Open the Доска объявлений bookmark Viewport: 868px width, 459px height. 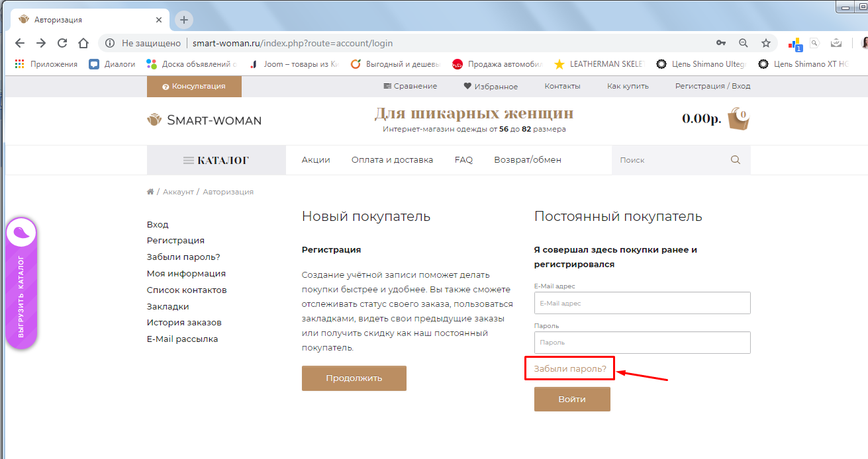click(x=191, y=64)
